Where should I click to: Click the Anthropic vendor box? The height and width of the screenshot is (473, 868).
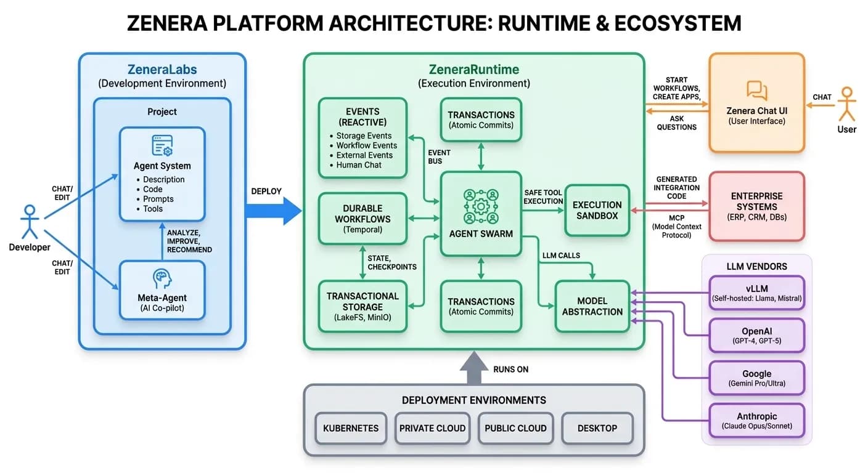pyautogui.click(x=756, y=421)
